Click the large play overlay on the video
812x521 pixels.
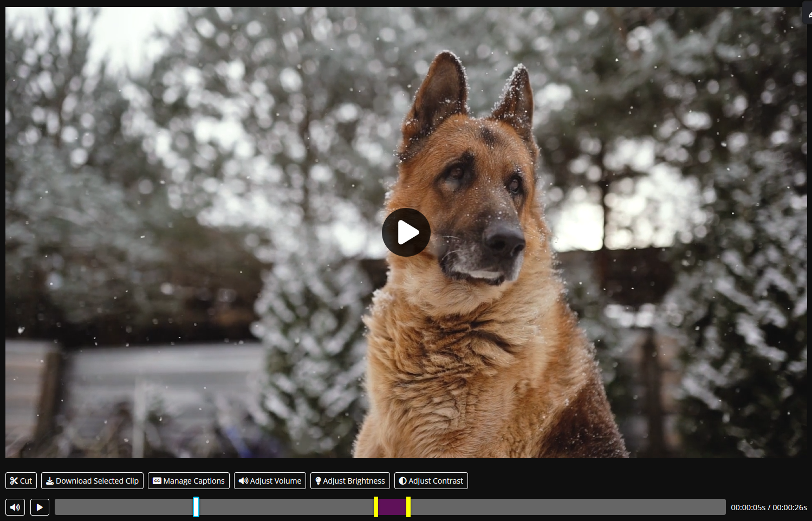(406, 232)
